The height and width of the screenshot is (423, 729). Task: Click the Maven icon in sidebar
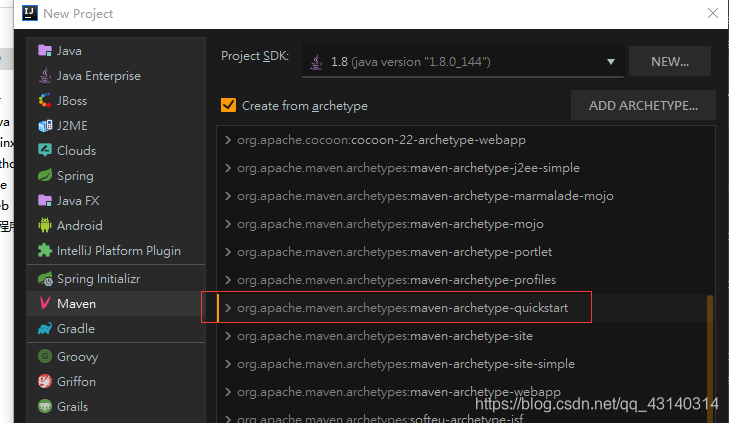pos(45,304)
